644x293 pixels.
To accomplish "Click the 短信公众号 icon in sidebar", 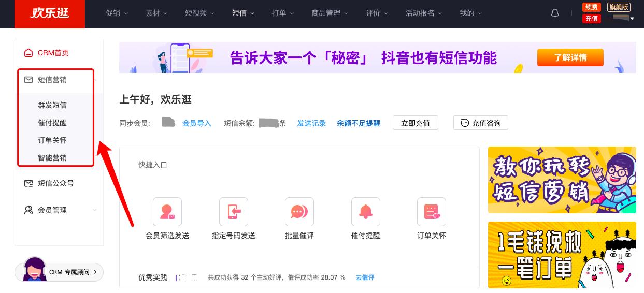I will click(x=28, y=183).
